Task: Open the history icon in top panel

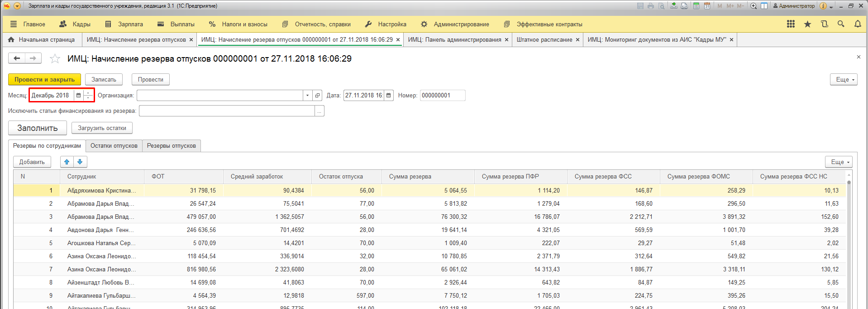Action: [824, 24]
